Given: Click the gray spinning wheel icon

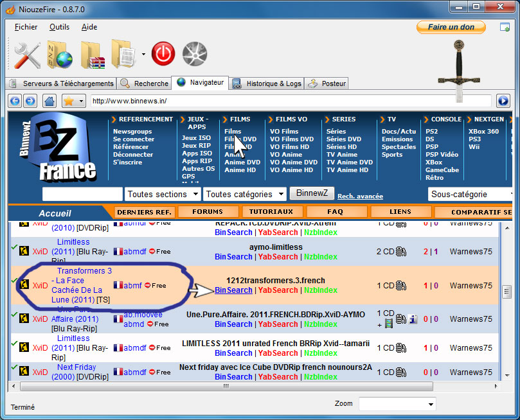Looking at the screenshot, I should (195, 54).
